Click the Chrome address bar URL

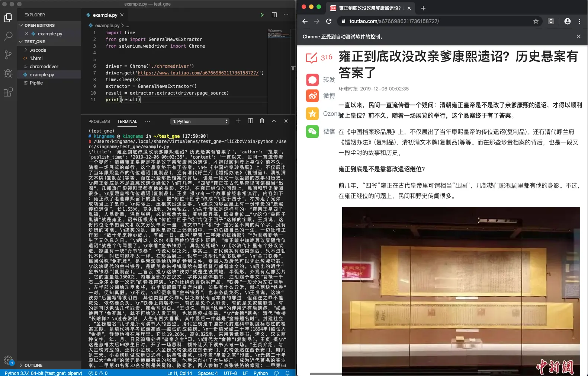click(394, 21)
